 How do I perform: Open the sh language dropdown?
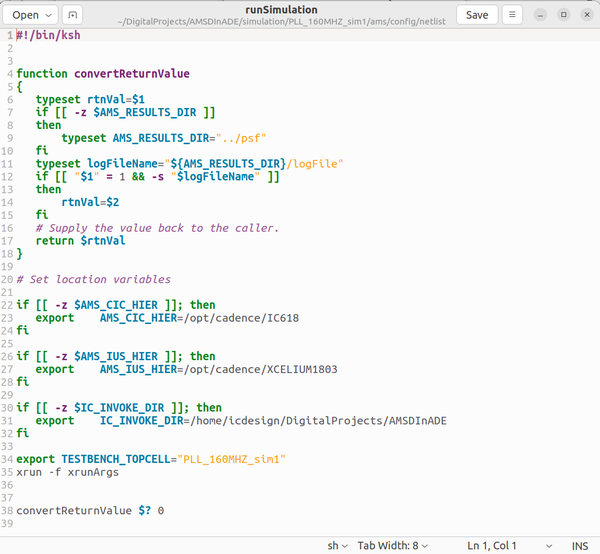338,545
